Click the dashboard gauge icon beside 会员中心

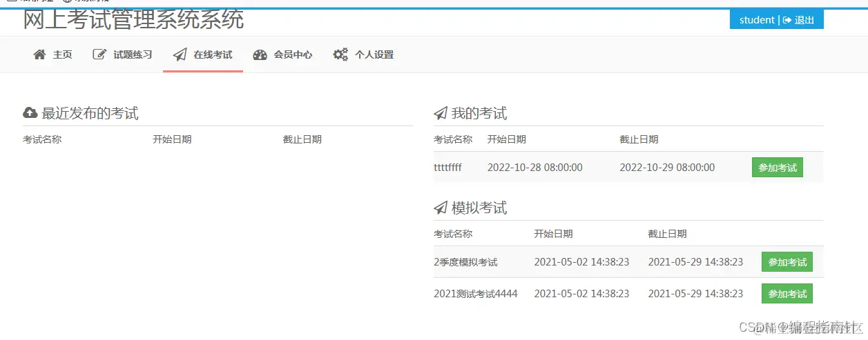click(x=260, y=54)
